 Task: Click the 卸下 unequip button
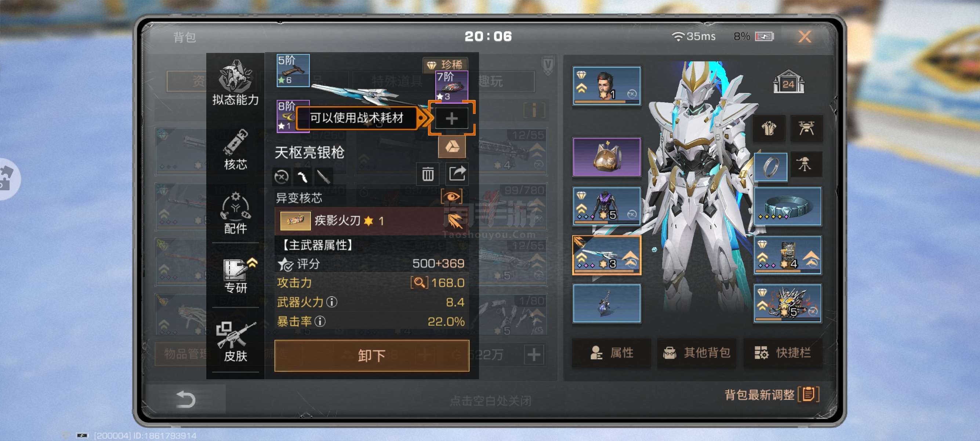[x=371, y=355]
